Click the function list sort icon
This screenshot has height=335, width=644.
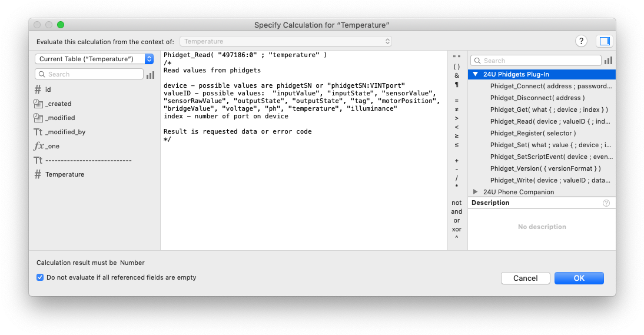608,61
